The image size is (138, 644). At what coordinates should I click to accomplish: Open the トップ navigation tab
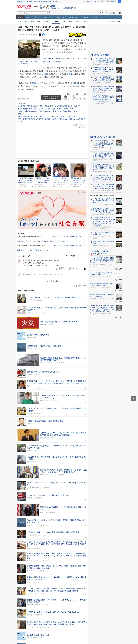[20, 17]
